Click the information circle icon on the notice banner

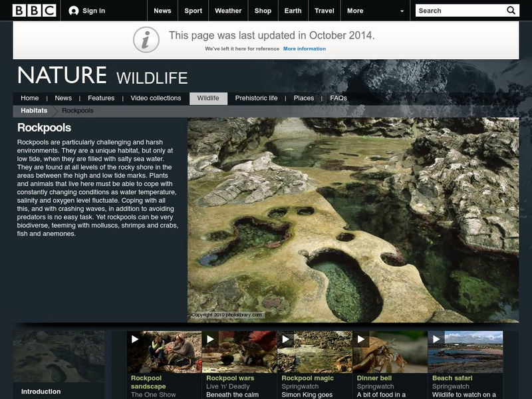[148, 41]
